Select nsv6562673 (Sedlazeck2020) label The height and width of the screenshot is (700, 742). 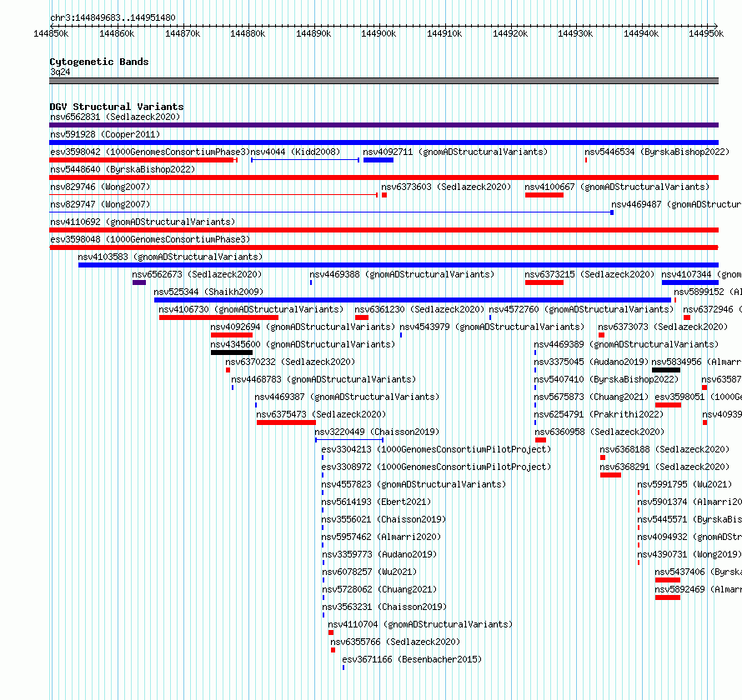click(197, 274)
